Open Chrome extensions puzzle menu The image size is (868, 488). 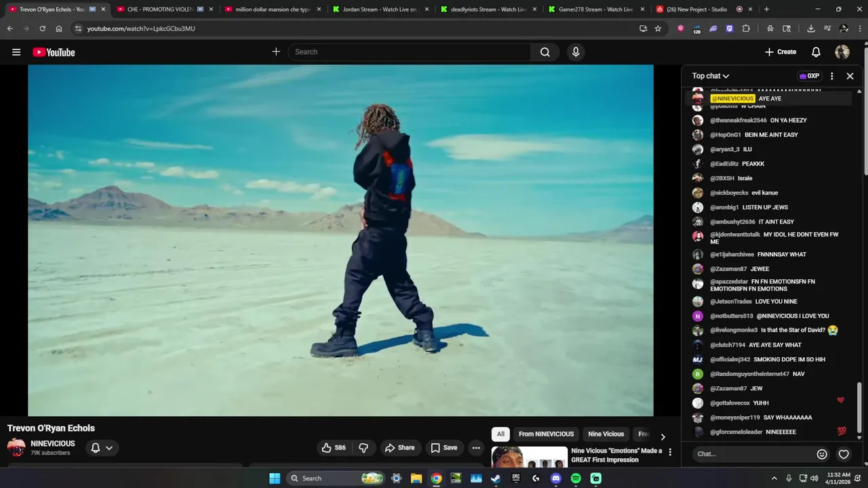click(746, 28)
